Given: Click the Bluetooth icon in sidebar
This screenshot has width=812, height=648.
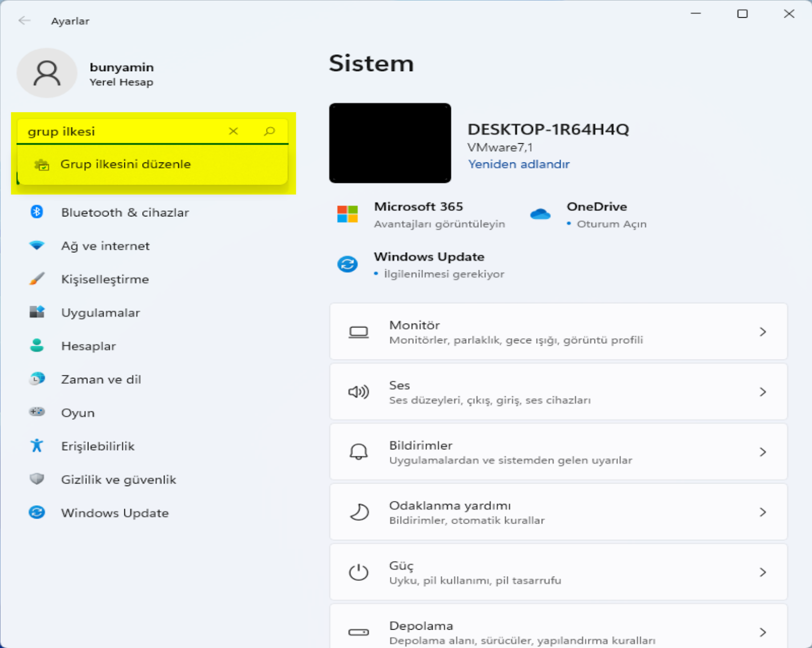Looking at the screenshot, I should [37, 212].
